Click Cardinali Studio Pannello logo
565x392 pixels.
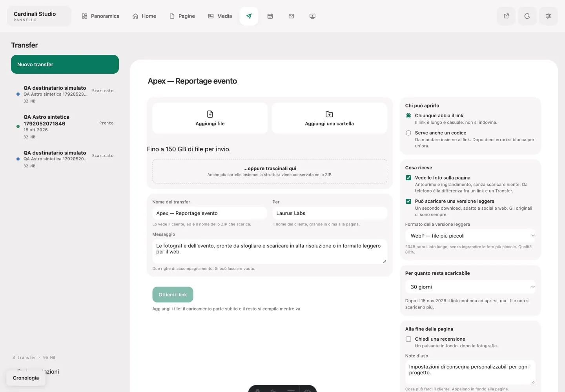pos(39,16)
